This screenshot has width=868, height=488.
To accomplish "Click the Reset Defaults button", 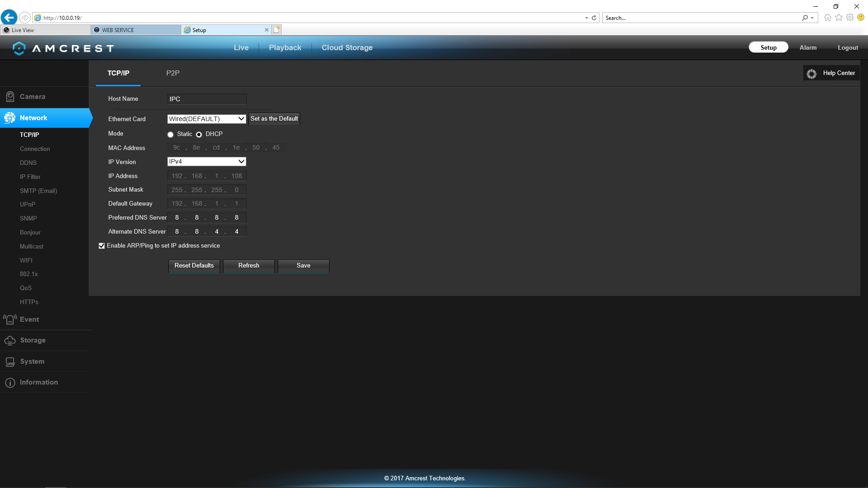I will pyautogui.click(x=194, y=266).
